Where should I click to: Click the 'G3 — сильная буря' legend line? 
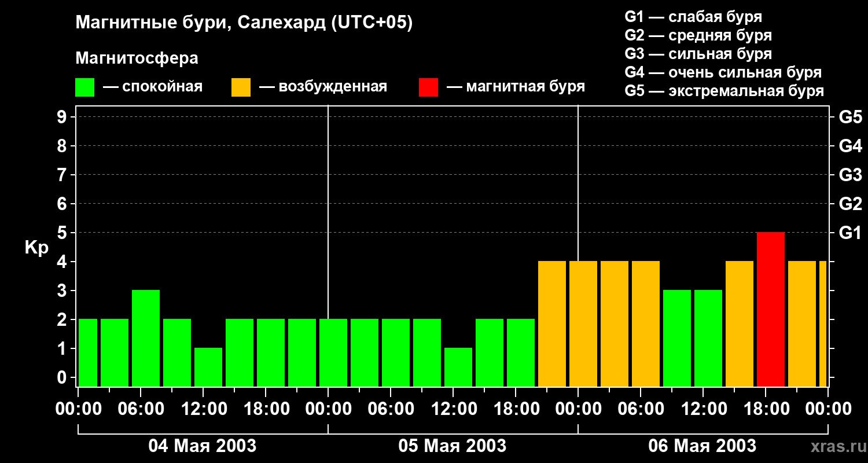[698, 54]
